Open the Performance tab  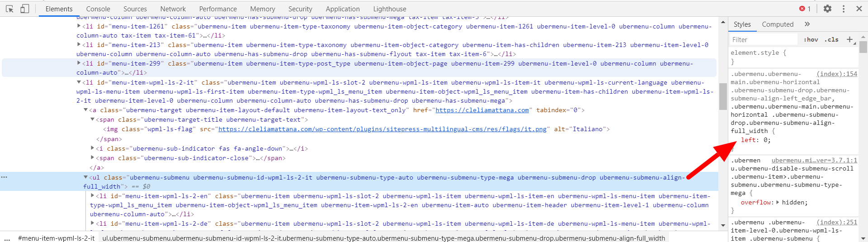218,9
